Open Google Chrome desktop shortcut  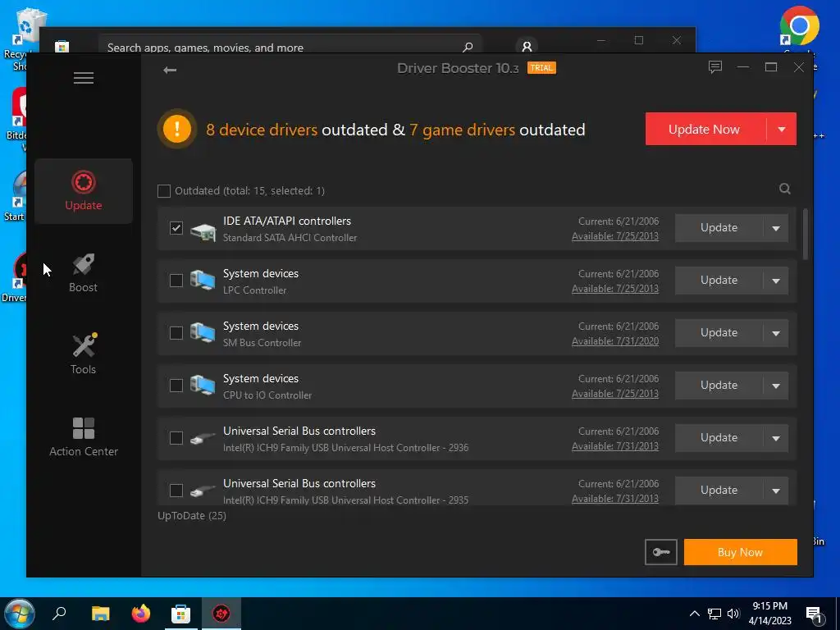[x=799, y=27]
